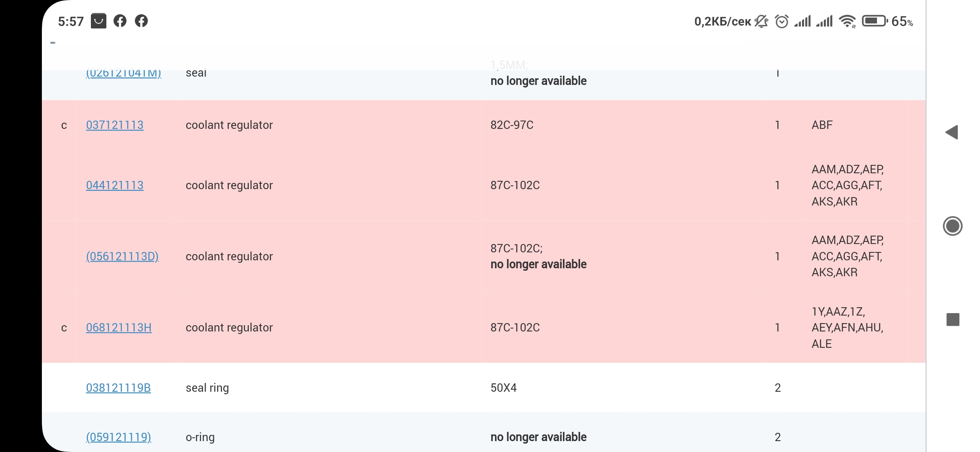Tap the Wi-Fi signal icon
This screenshot has height=452, width=980.
click(847, 21)
